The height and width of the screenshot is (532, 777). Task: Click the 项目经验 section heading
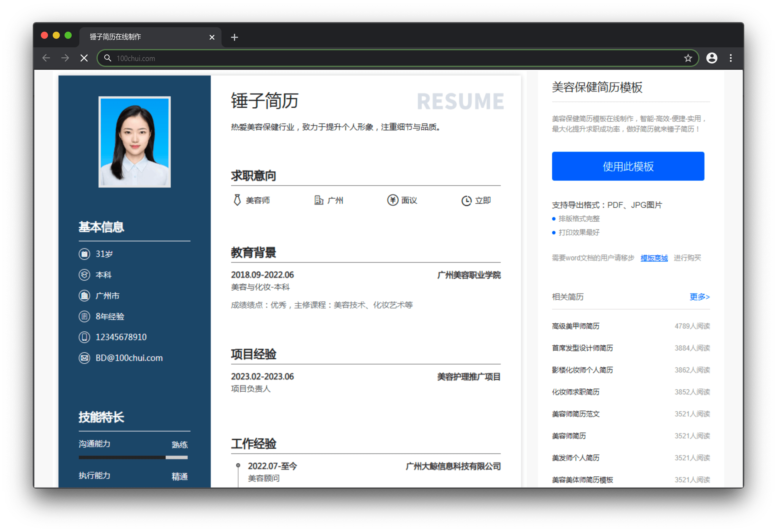tap(253, 354)
